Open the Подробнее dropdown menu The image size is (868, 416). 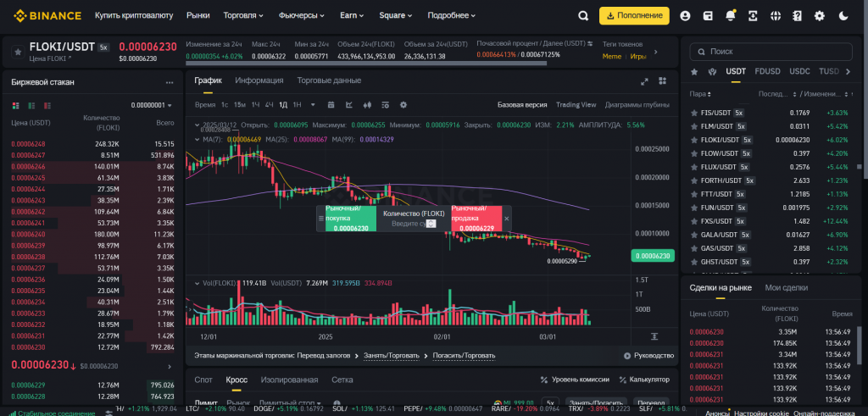pyautogui.click(x=452, y=15)
